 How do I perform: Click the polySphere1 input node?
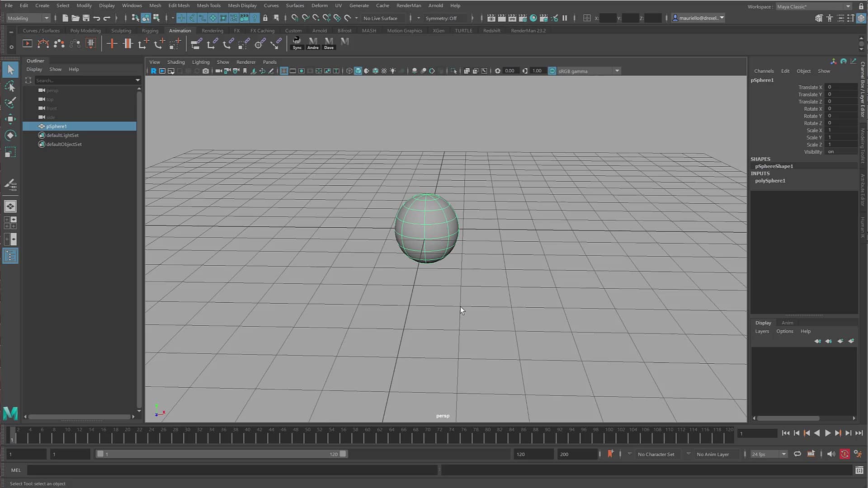(770, 181)
